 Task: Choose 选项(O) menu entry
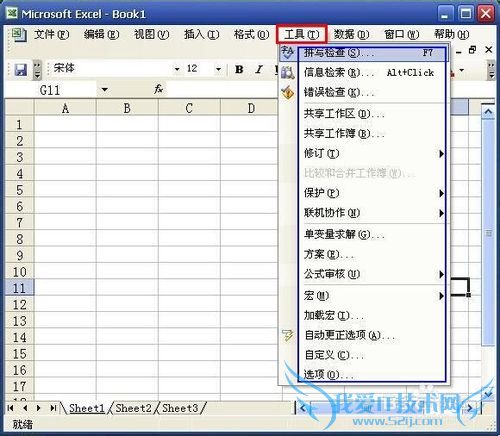(364, 375)
